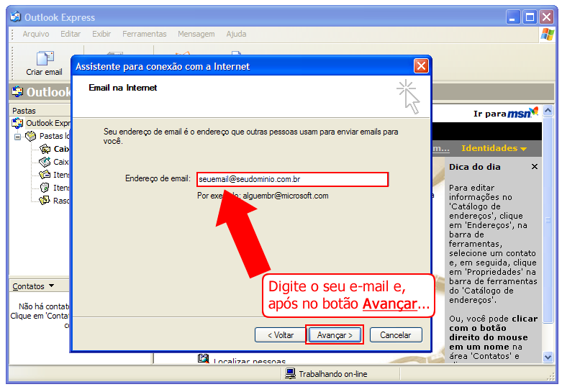Screen dimensions: 562x392
Task: Select the Pastas locais folder icon
Action: tap(31, 136)
